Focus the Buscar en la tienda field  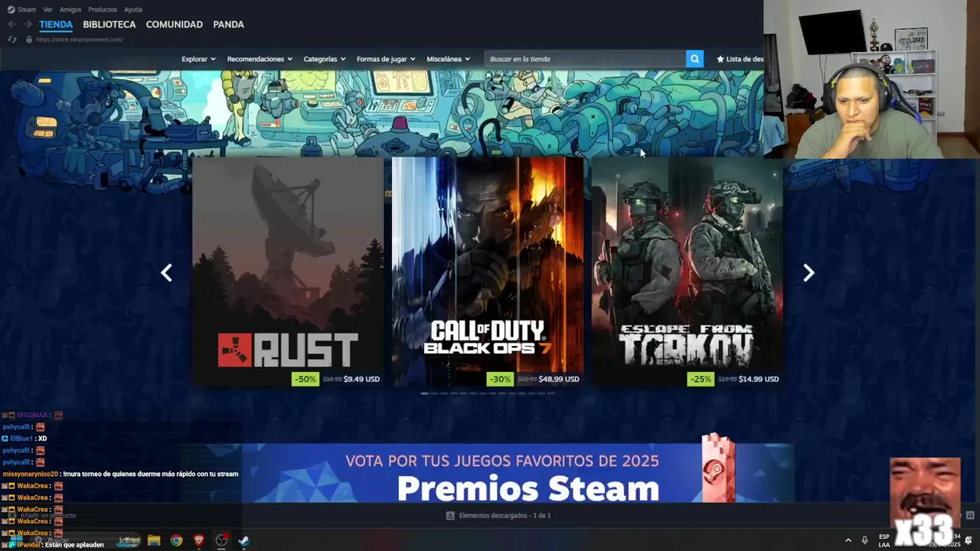point(586,59)
